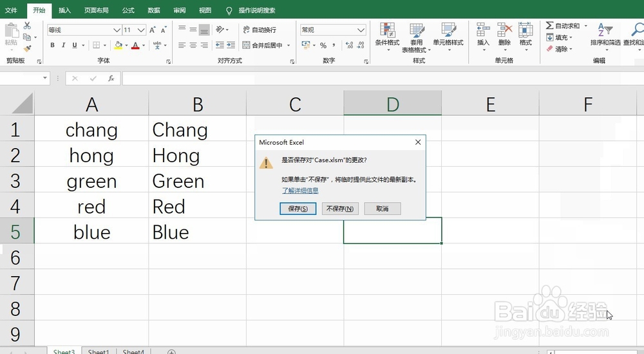
Task: Center text horizontally
Action: 193,45
